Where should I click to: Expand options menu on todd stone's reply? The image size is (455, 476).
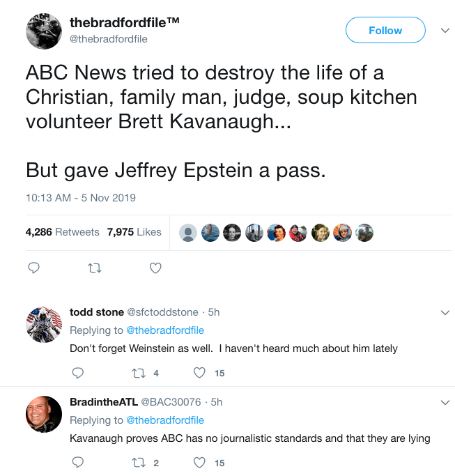445,312
